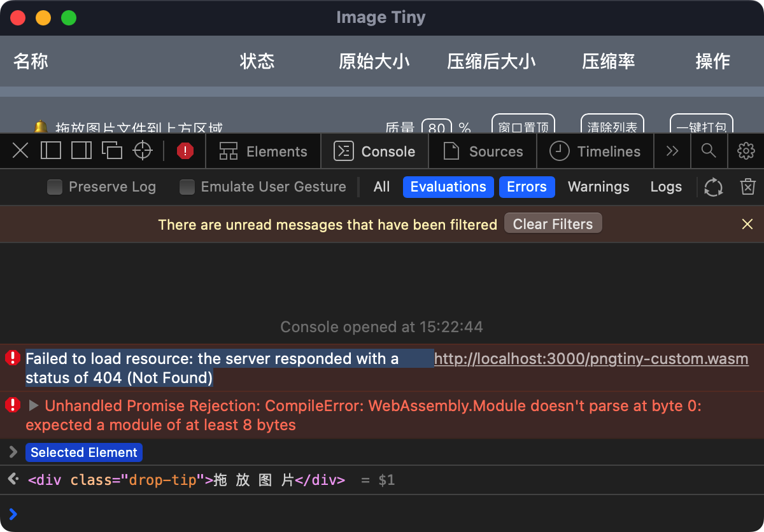Viewport: 764px width, 532px height.
Task: Dismiss the filtered messages banner
Action: [747, 224]
